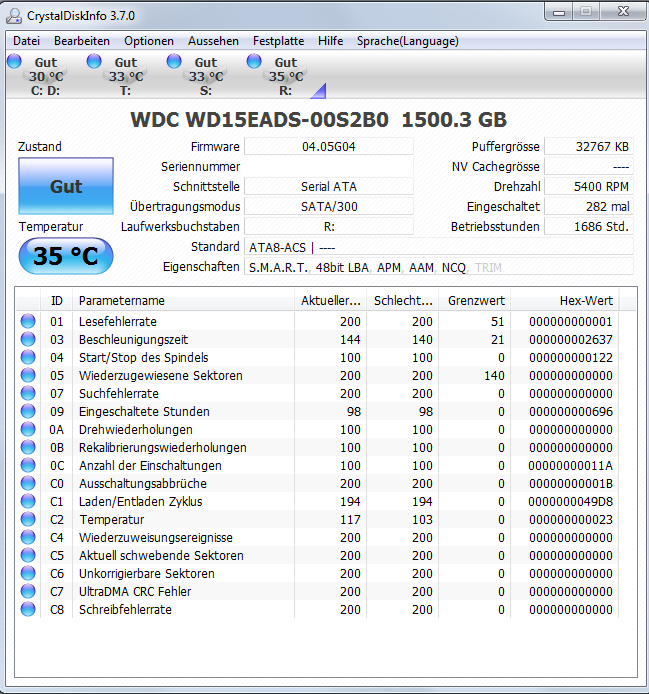
Task: Select the C: D: drive status orb
Action: click(x=15, y=61)
